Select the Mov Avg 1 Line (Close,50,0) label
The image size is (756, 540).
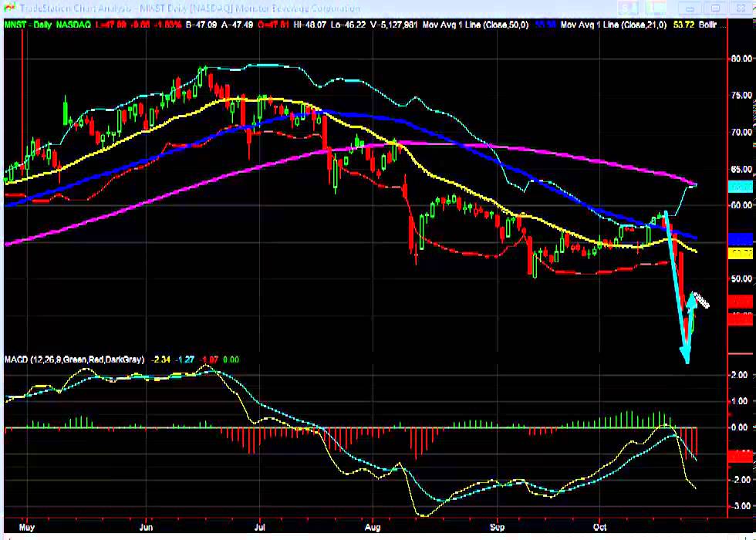coord(475,25)
